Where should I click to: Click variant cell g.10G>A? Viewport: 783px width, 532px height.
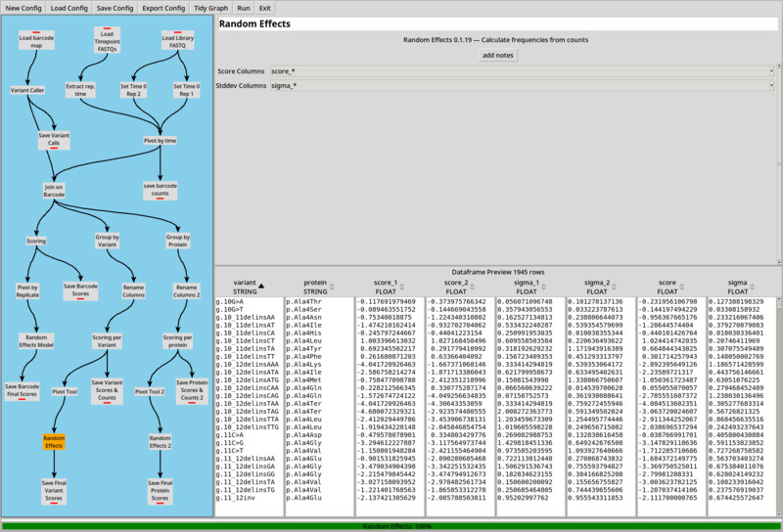tap(230, 301)
